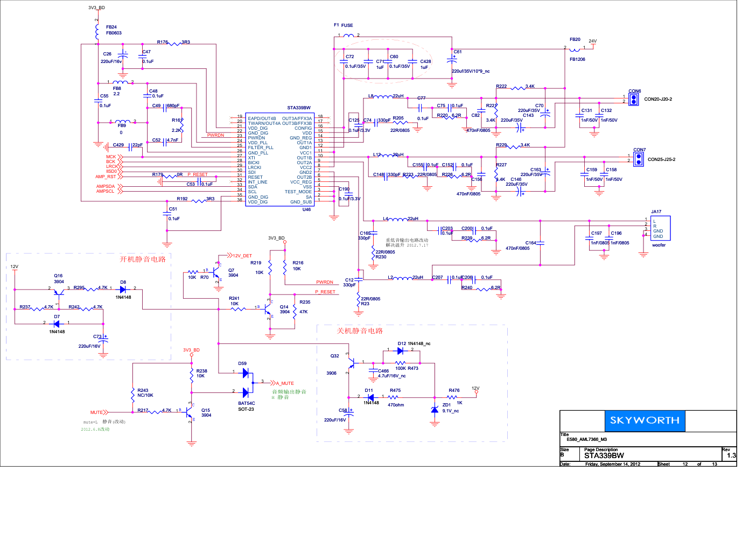Click the 关机静音电路 section heading

pyautogui.click(x=360, y=331)
